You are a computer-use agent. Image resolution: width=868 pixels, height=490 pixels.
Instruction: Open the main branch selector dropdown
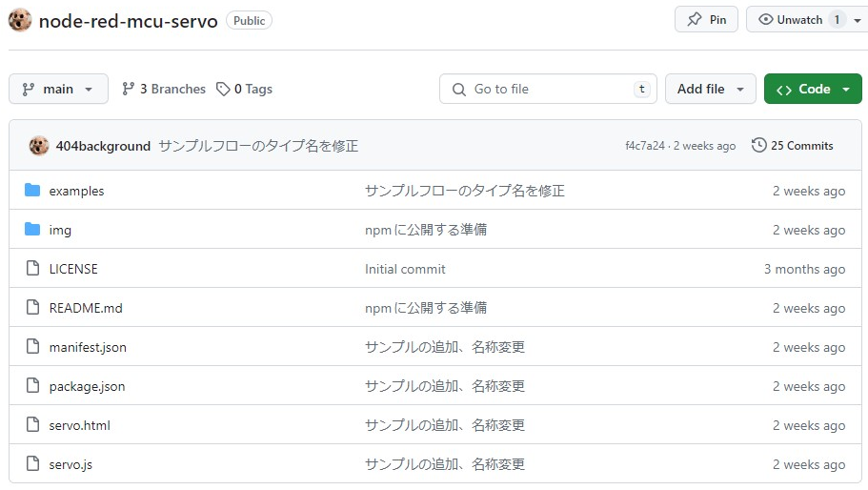coord(58,89)
